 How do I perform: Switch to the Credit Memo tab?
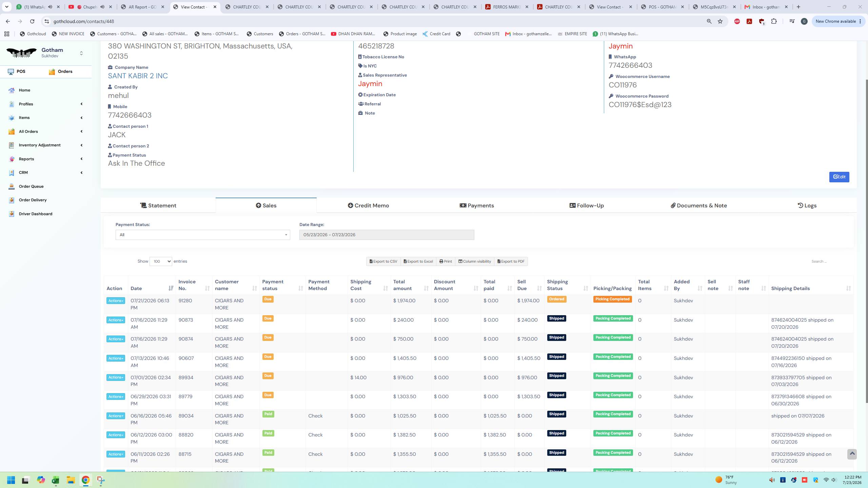(x=368, y=205)
